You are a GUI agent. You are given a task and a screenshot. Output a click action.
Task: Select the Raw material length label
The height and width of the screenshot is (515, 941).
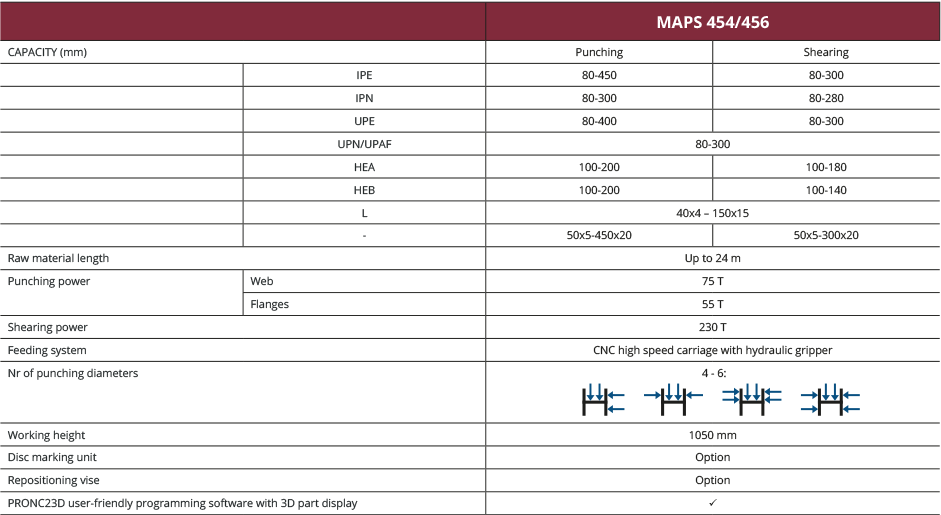coord(58,258)
